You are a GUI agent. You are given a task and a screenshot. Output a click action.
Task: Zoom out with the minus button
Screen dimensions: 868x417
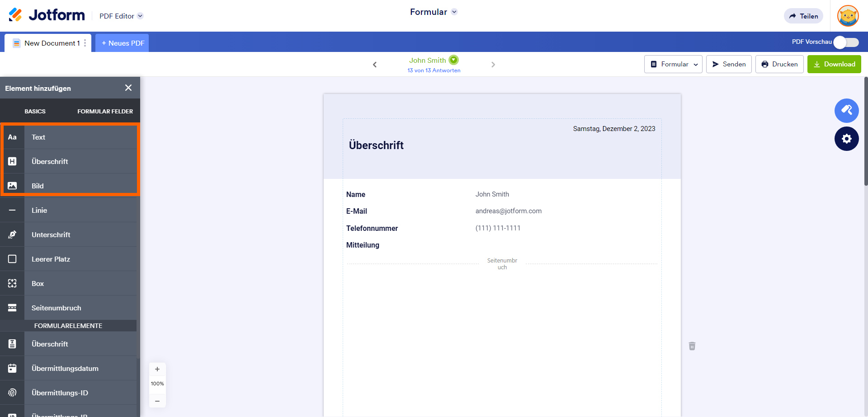point(157,401)
